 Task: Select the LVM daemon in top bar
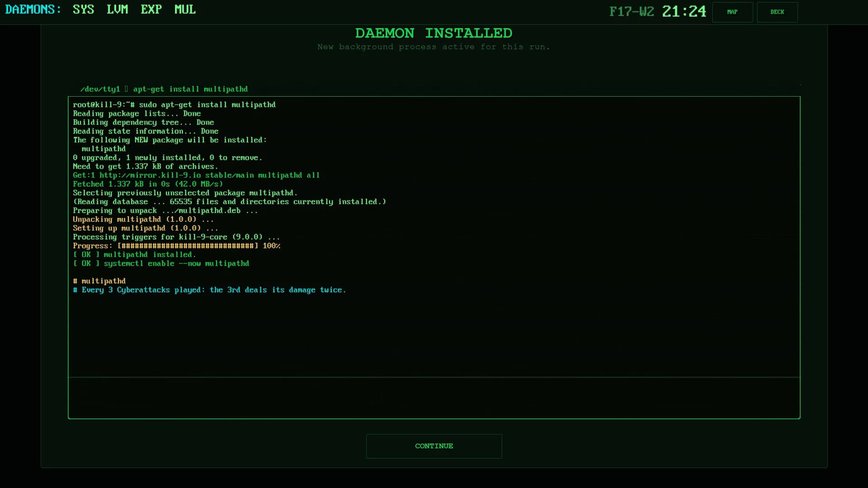[x=118, y=9]
